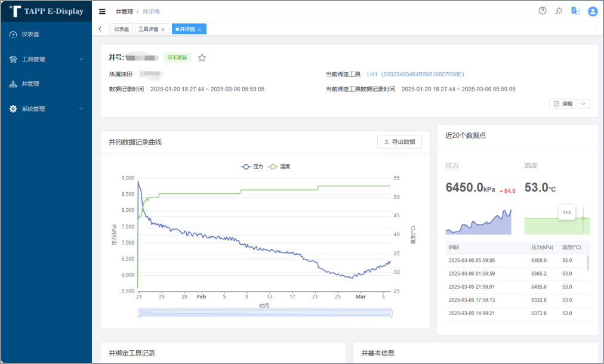
Task: Click 导出数据 export button
Action: [399, 142]
